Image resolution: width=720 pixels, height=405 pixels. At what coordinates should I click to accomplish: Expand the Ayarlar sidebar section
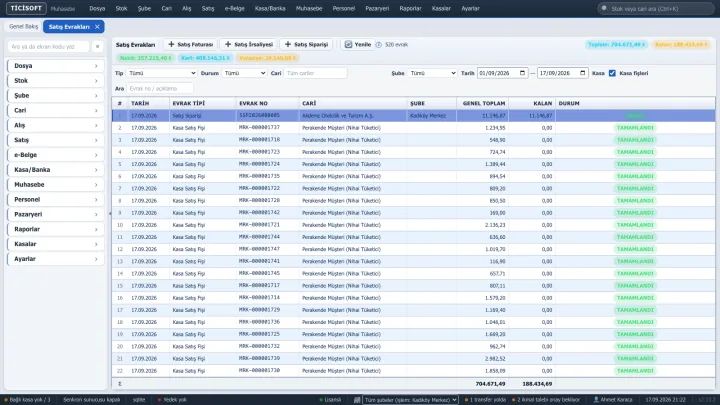[56, 259]
